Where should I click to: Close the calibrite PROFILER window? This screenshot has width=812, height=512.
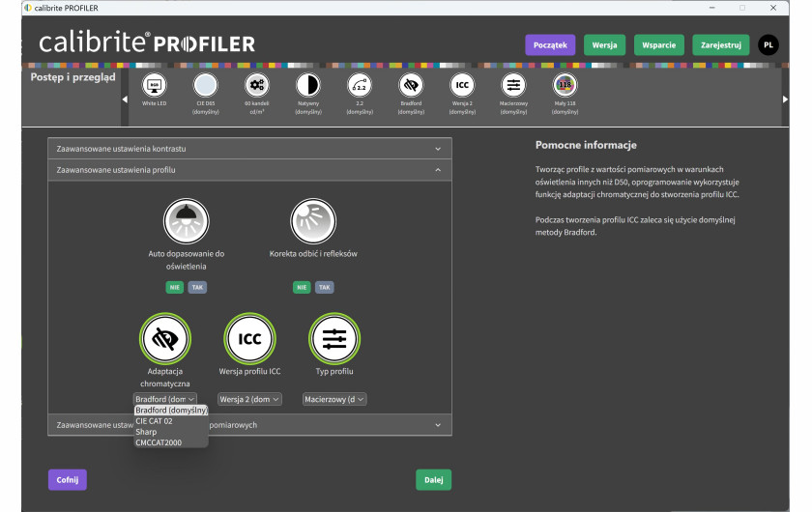pyautogui.click(x=772, y=8)
